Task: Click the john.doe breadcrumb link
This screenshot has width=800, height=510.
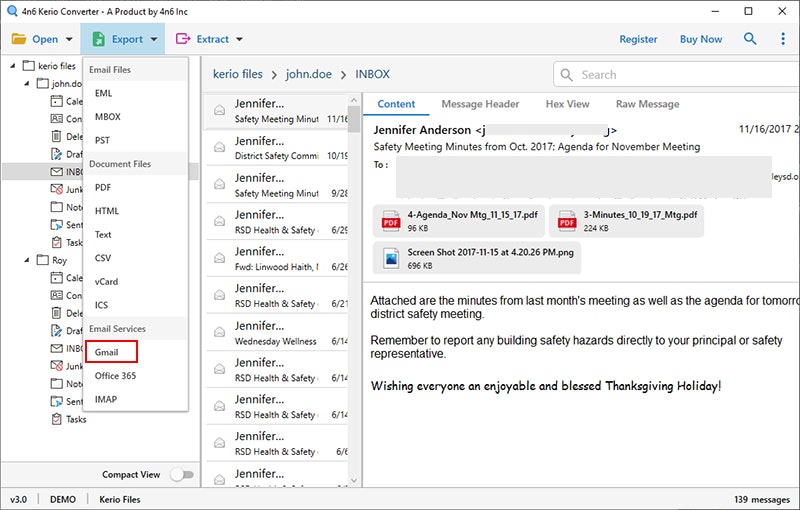Action: [309, 74]
